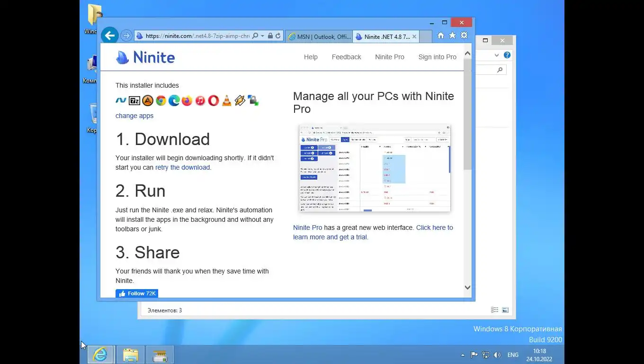Click Internet Explorer on the taskbar
This screenshot has height=364, width=644.
[x=100, y=355]
